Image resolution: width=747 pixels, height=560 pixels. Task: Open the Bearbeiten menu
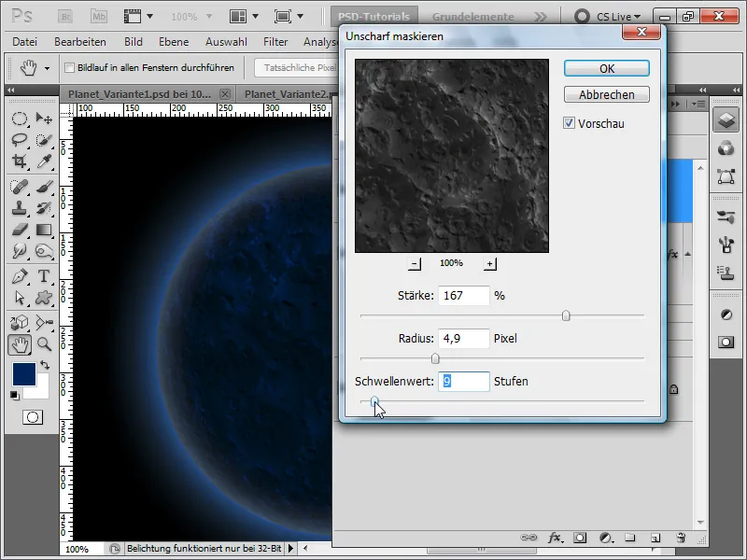(80, 42)
